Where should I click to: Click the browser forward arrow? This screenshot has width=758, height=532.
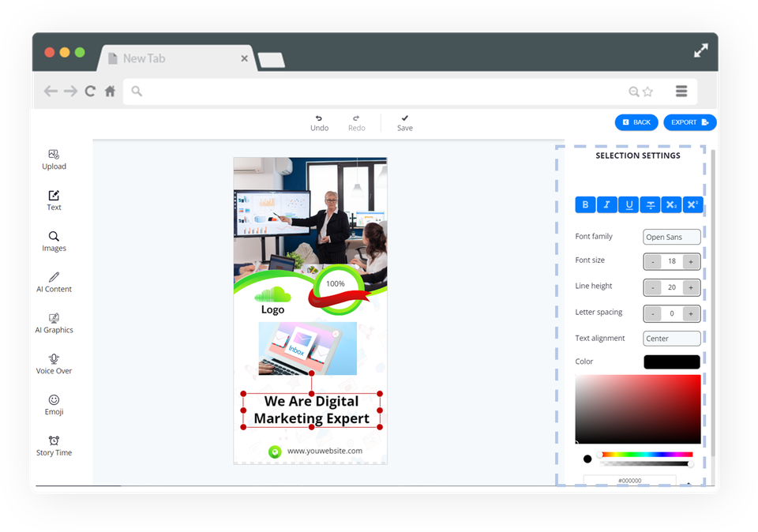[x=70, y=91]
